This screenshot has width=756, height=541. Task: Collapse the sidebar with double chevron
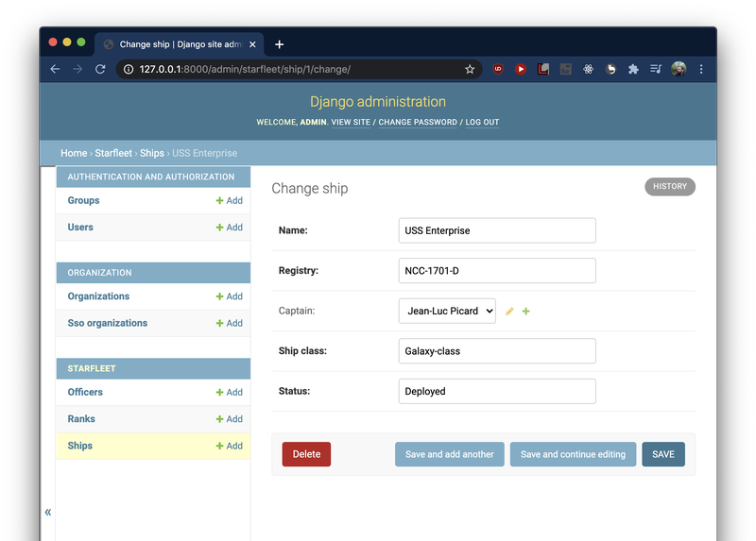48,512
